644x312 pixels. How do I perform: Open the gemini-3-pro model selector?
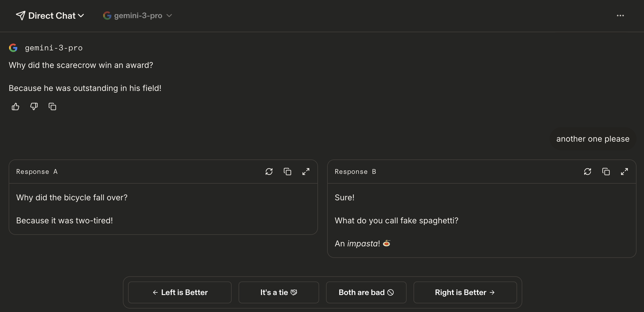tap(138, 16)
